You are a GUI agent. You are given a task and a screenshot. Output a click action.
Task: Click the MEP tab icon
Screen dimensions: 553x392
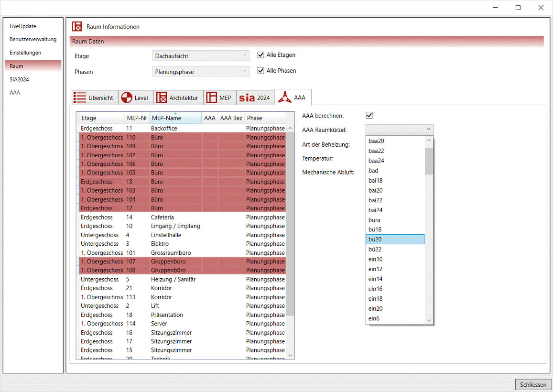point(211,98)
